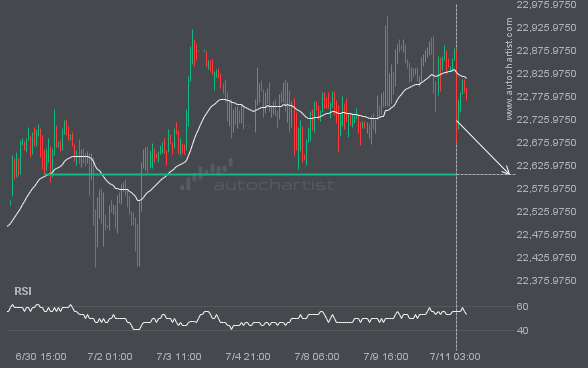
Task: Select the 22,775.9750 price level label
Action: click(x=546, y=97)
